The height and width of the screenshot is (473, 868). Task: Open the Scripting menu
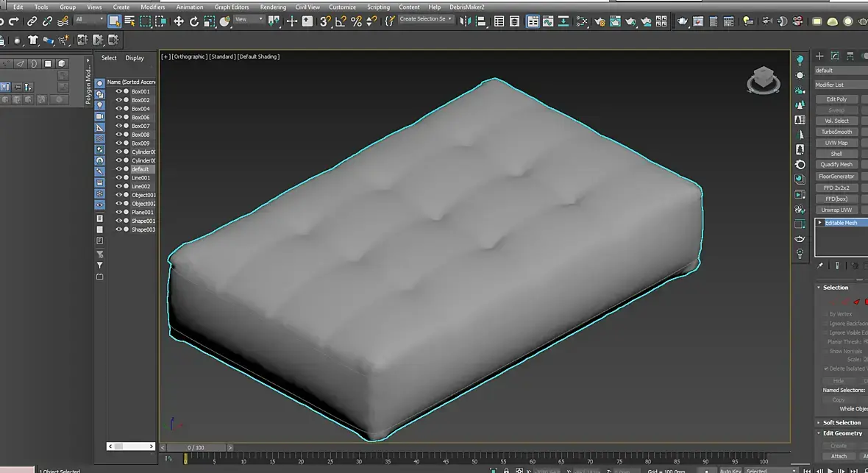point(379,7)
